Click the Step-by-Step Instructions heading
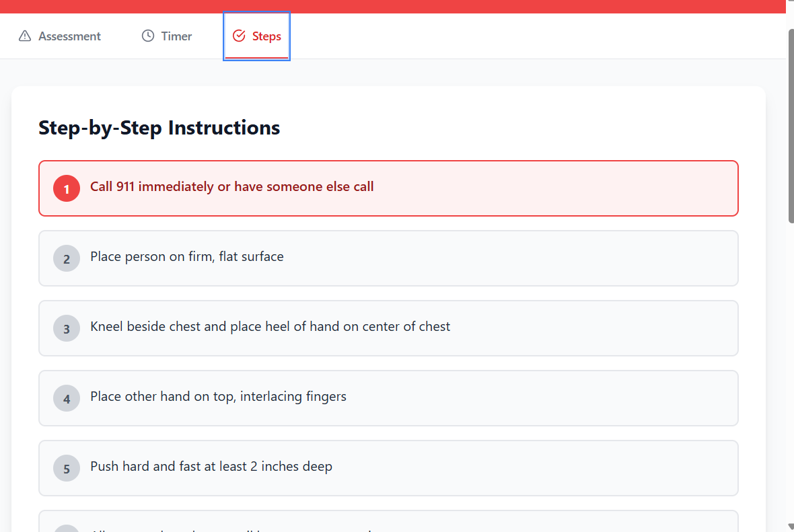 point(159,128)
